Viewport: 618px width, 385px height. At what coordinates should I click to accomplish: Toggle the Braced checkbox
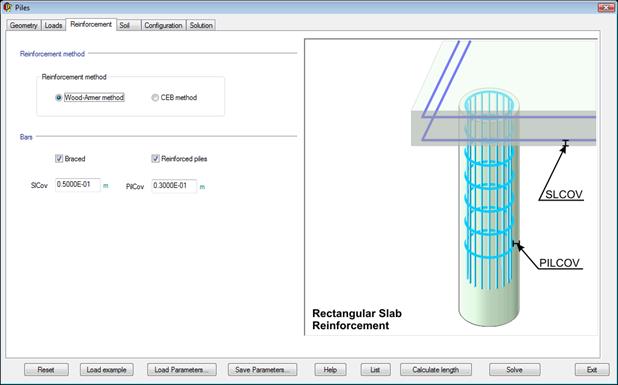59,159
